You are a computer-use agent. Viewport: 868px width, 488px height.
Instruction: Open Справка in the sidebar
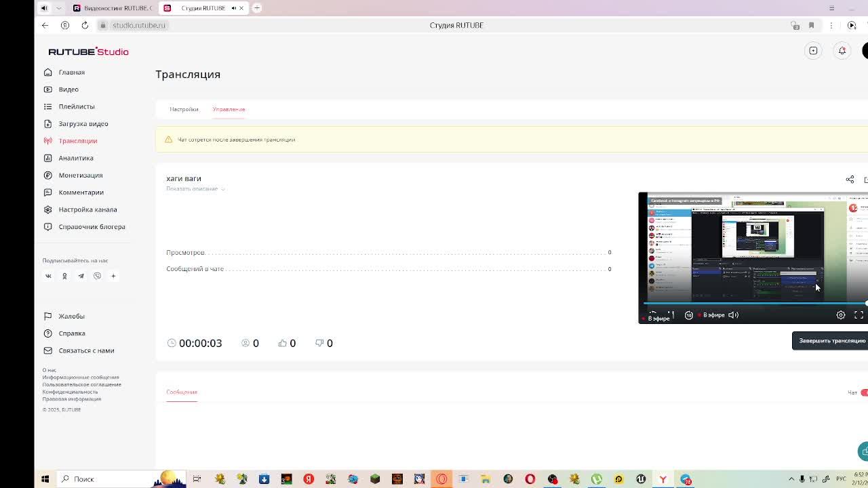(72, 333)
